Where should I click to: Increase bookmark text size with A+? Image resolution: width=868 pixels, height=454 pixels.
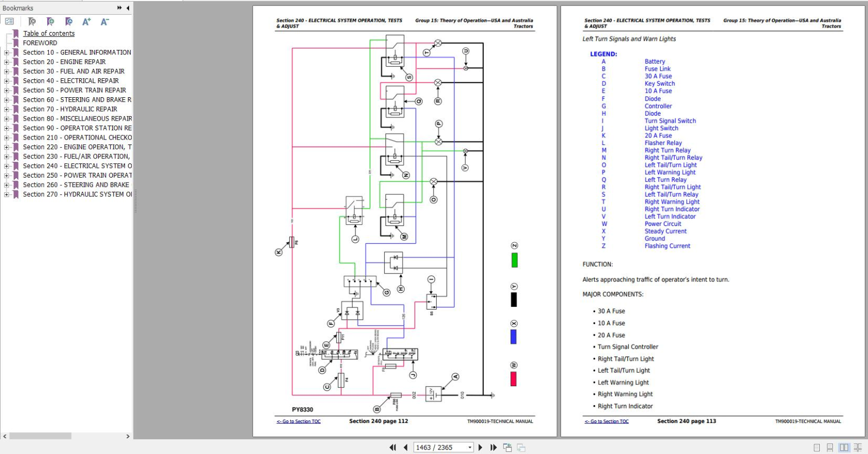86,22
